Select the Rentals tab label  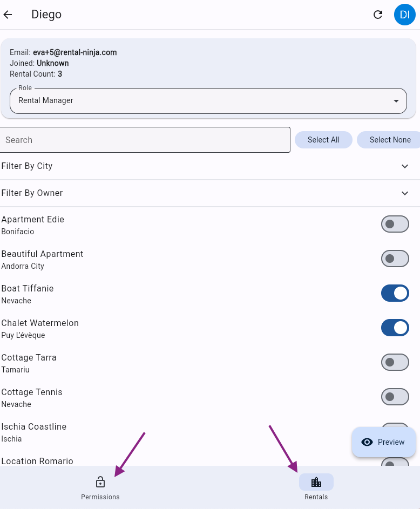[x=316, y=497]
